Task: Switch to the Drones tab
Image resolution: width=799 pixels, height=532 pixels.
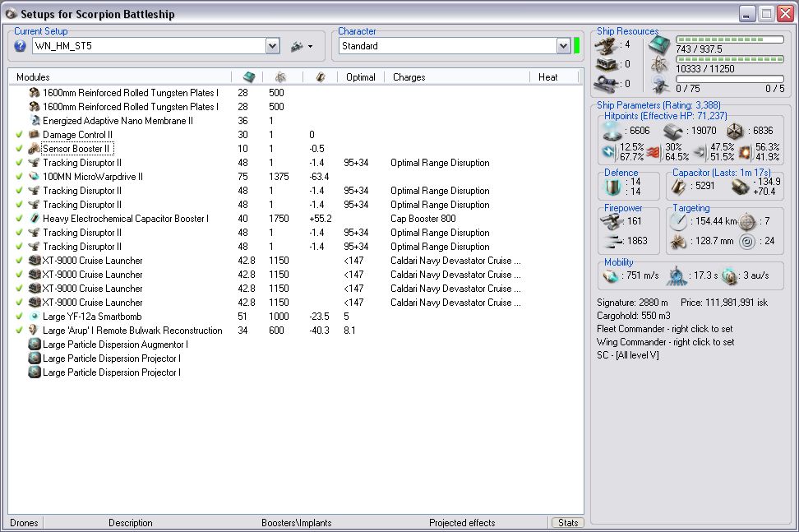Action: point(24,523)
